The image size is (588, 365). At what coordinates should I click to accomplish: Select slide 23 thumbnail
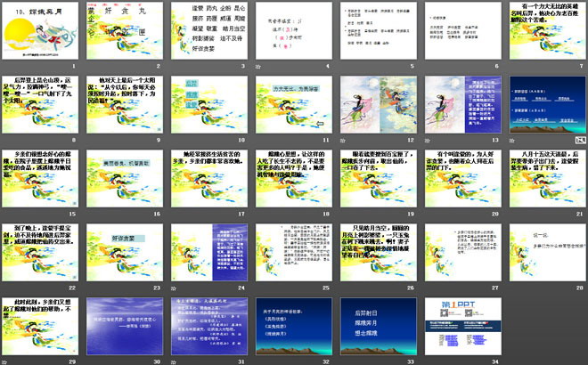pyautogui.click(x=125, y=252)
